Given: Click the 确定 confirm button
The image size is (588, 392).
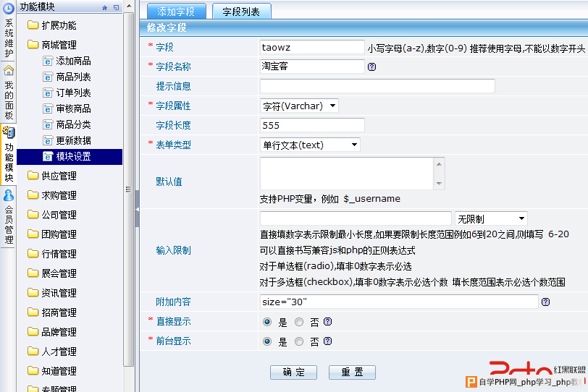Looking at the screenshot, I should click(293, 372).
